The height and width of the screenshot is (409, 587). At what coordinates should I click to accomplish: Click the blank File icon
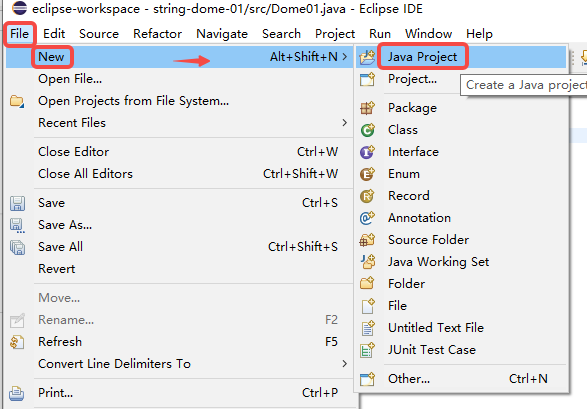368,306
